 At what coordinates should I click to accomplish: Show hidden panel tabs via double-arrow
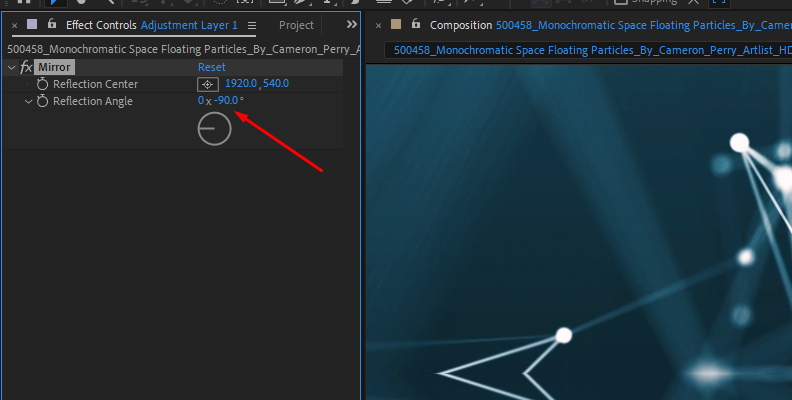[x=352, y=24]
